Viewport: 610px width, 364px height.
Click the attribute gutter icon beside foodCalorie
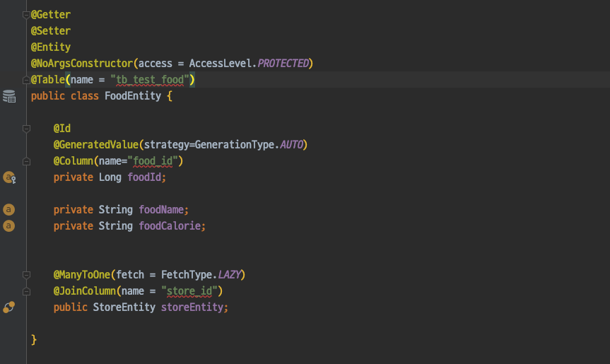point(9,226)
